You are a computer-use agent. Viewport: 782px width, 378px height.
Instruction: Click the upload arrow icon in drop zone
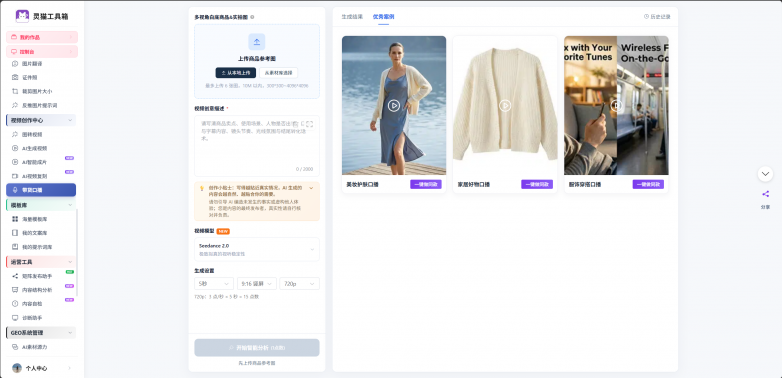pos(257,42)
